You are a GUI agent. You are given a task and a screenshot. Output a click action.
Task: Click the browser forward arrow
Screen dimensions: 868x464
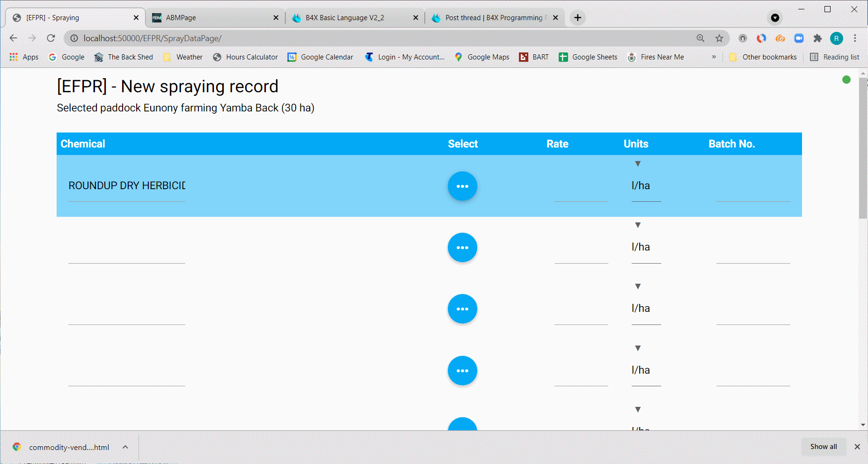[32, 38]
